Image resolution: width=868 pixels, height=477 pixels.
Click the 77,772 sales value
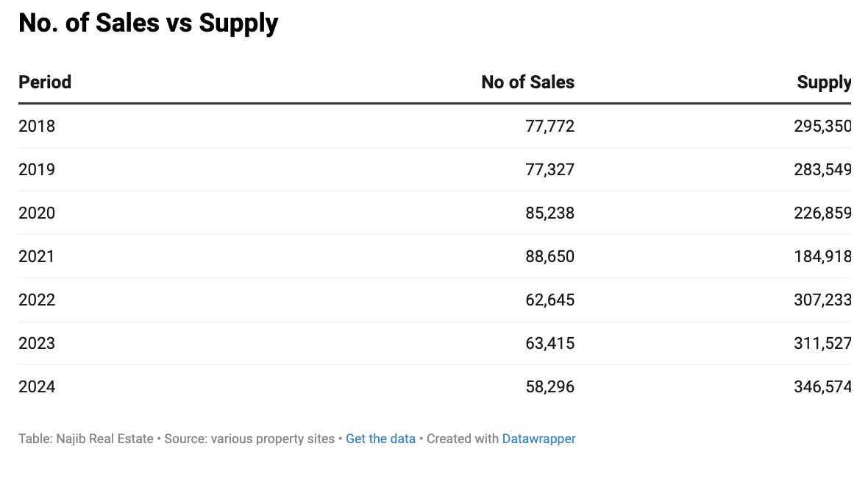point(549,126)
